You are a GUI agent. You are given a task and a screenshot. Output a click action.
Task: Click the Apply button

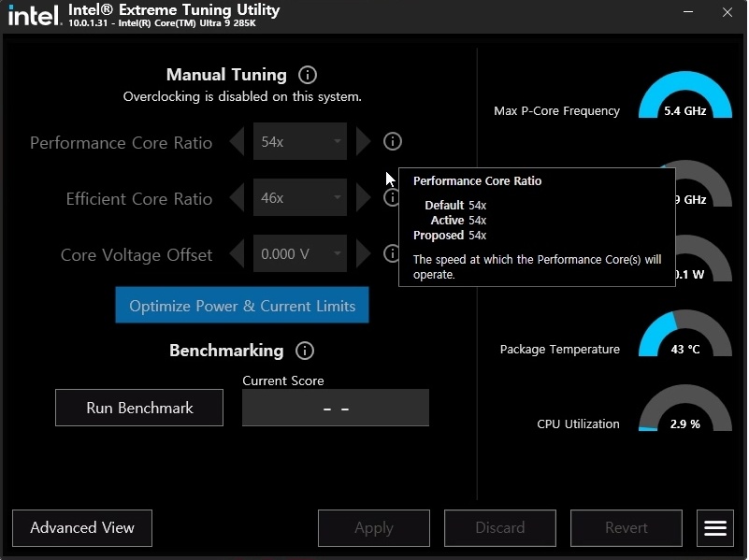(x=374, y=528)
